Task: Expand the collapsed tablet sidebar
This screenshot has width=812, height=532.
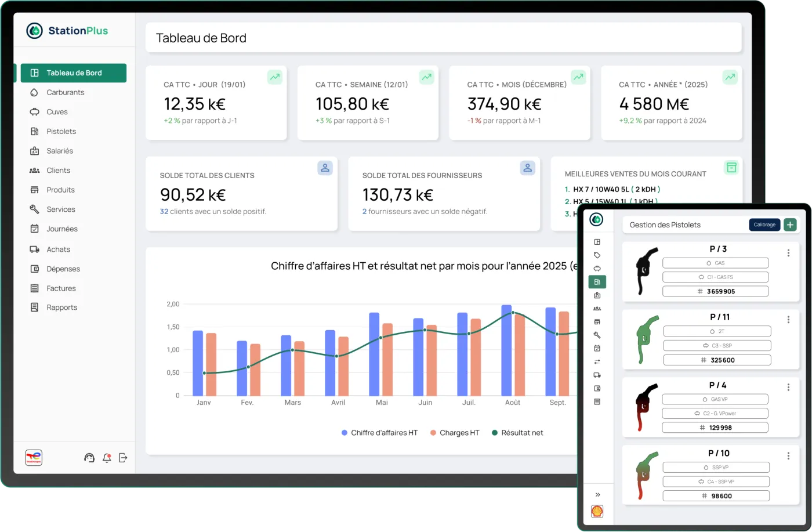Action: click(x=597, y=494)
